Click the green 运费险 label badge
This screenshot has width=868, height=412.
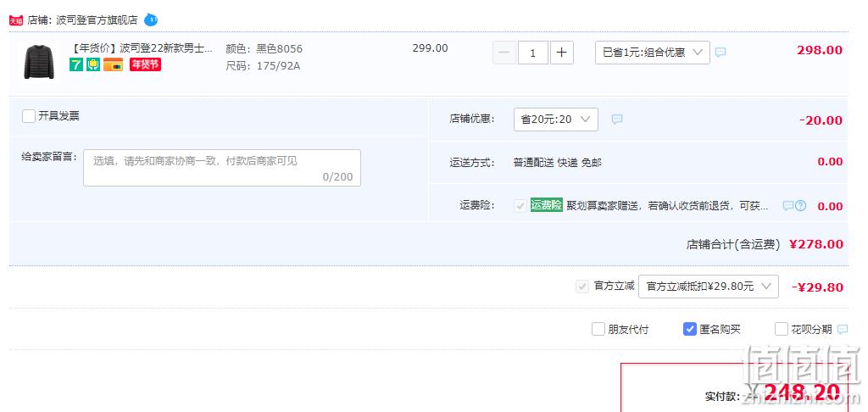click(x=547, y=205)
